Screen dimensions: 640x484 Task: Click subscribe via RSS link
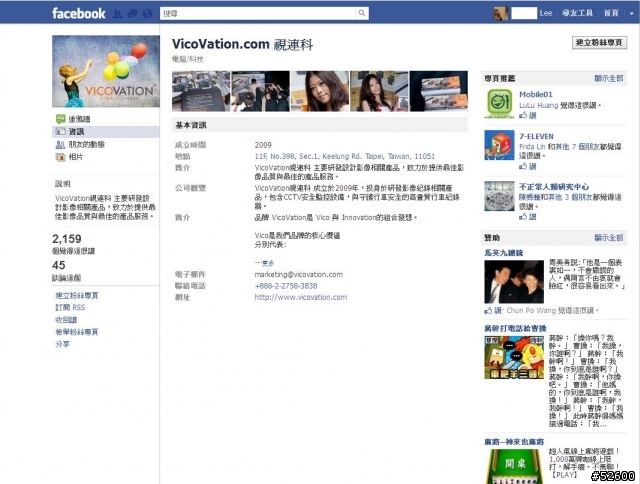point(70,307)
